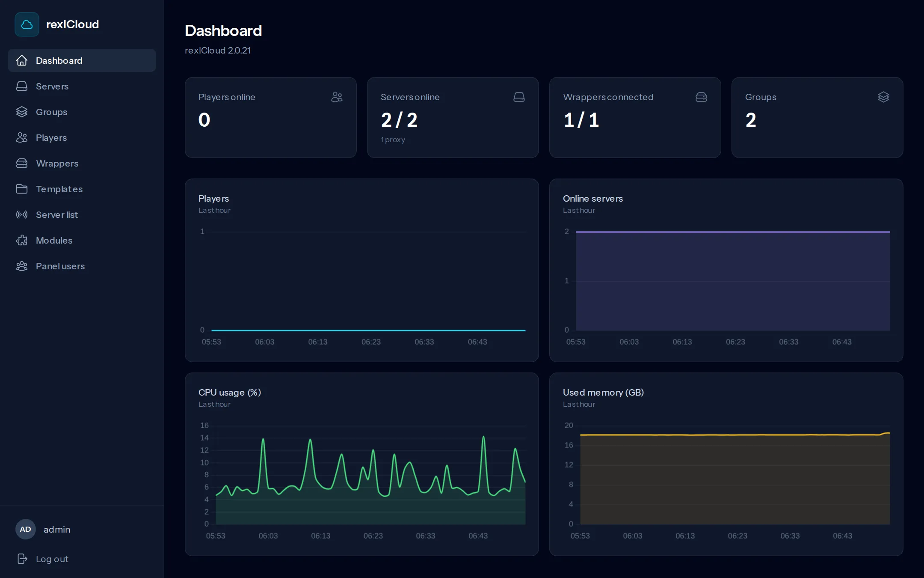Click the Servers drive icon in sidebar
Viewport: 924px width, 578px height.
22,86
